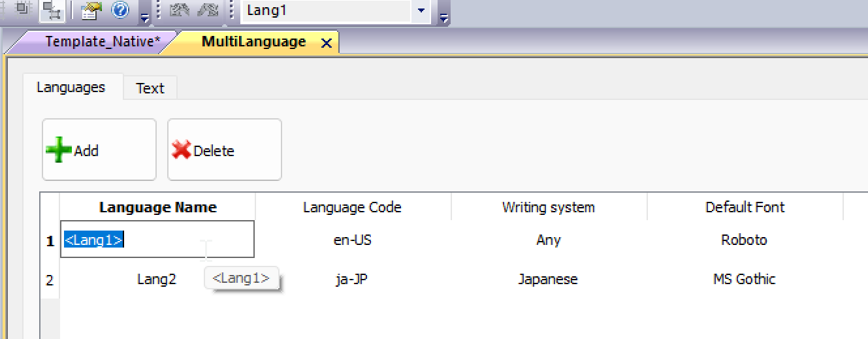Click the blue help question mark icon
The width and height of the screenshot is (868, 339).
pyautogui.click(x=120, y=10)
